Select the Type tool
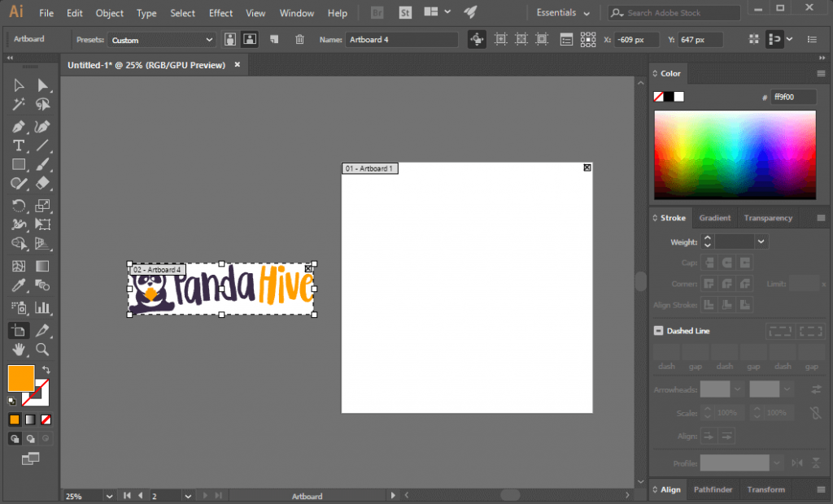The image size is (833, 504). [18, 146]
